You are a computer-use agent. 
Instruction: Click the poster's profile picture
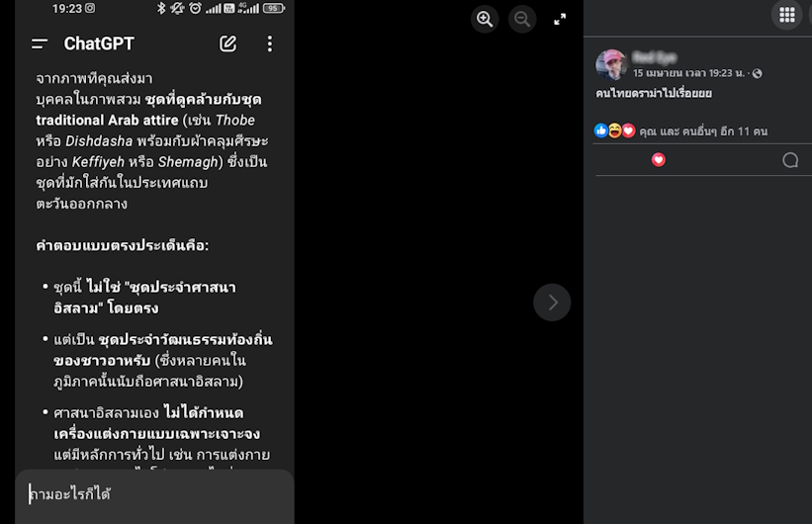click(x=611, y=64)
